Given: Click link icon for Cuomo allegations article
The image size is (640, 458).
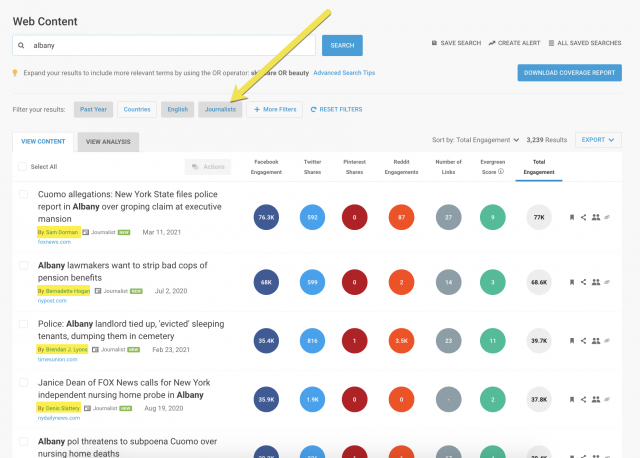Looking at the screenshot, I should [x=607, y=217].
